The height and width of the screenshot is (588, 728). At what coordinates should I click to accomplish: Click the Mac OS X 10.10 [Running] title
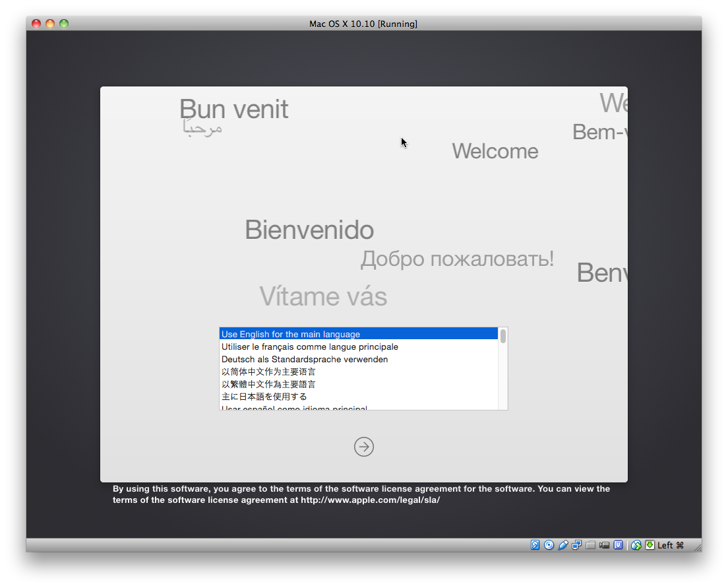pyautogui.click(x=363, y=24)
